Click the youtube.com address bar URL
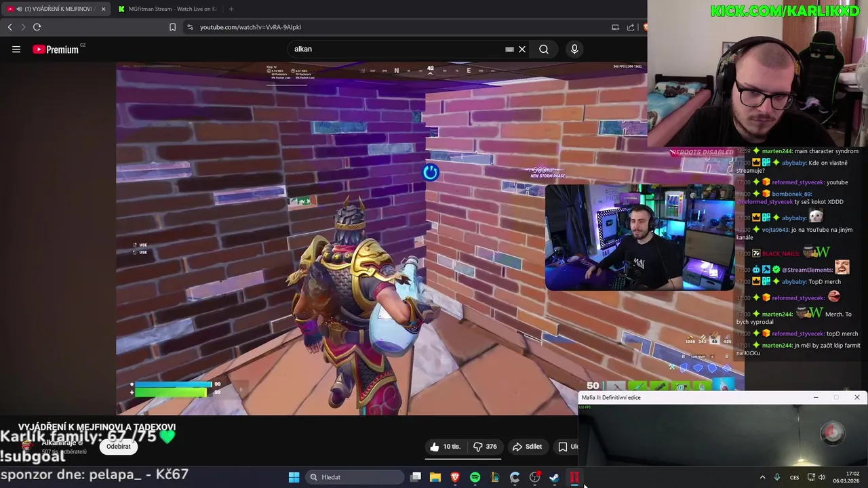This screenshot has width=868, height=488. (250, 27)
